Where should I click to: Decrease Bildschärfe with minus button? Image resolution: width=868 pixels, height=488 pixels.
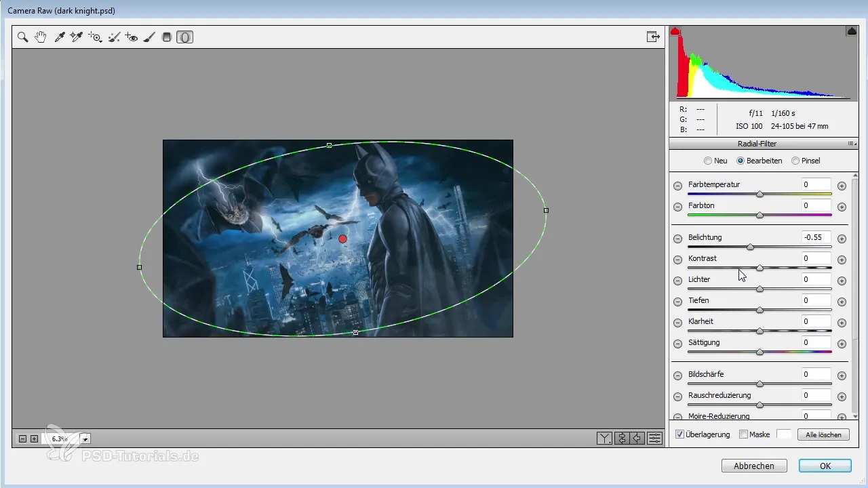tap(677, 375)
